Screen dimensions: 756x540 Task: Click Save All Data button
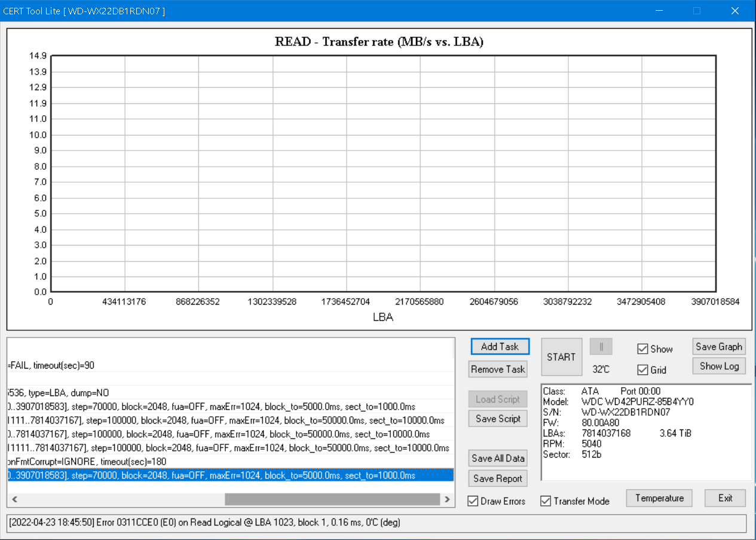498,458
